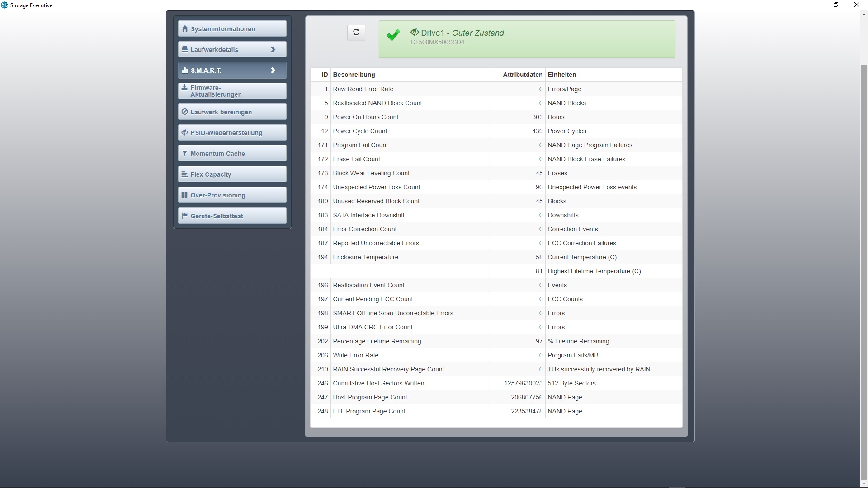
Task: Click the Beschreibung column header
Action: point(354,75)
